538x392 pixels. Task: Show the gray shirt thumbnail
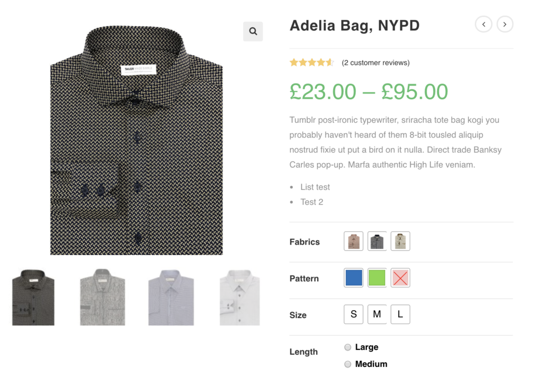pos(102,298)
